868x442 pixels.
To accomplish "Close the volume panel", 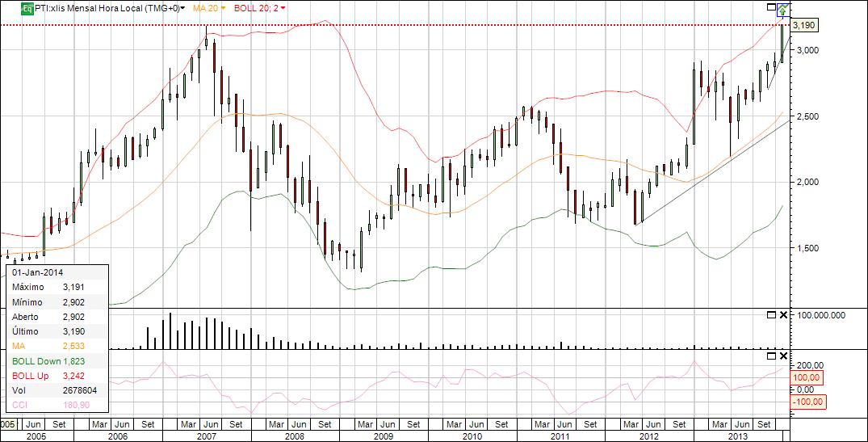I will tap(783, 314).
